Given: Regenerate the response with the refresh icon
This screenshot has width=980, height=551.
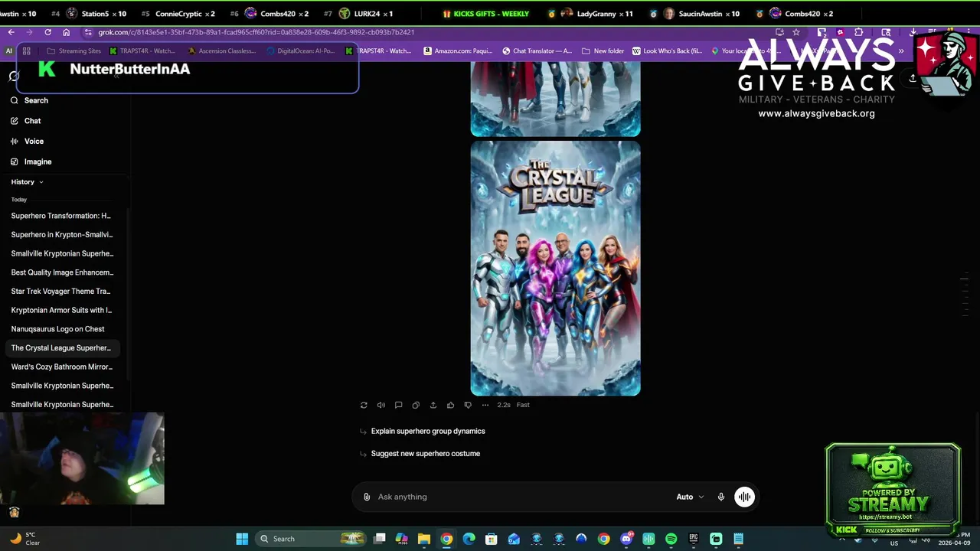Looking at the screenshot, I should [364, 405].
